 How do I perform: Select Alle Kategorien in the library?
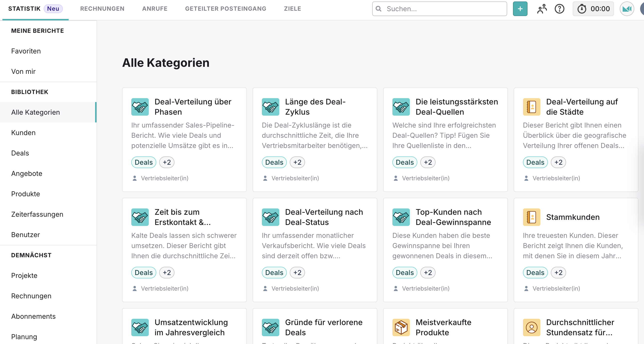(48, 112)
